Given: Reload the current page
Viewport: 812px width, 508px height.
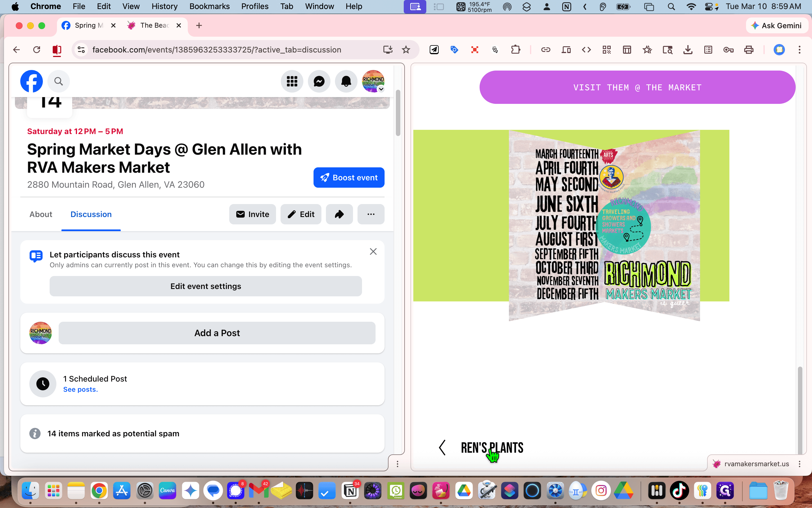Looking at the screenshot, I should 37,50.
